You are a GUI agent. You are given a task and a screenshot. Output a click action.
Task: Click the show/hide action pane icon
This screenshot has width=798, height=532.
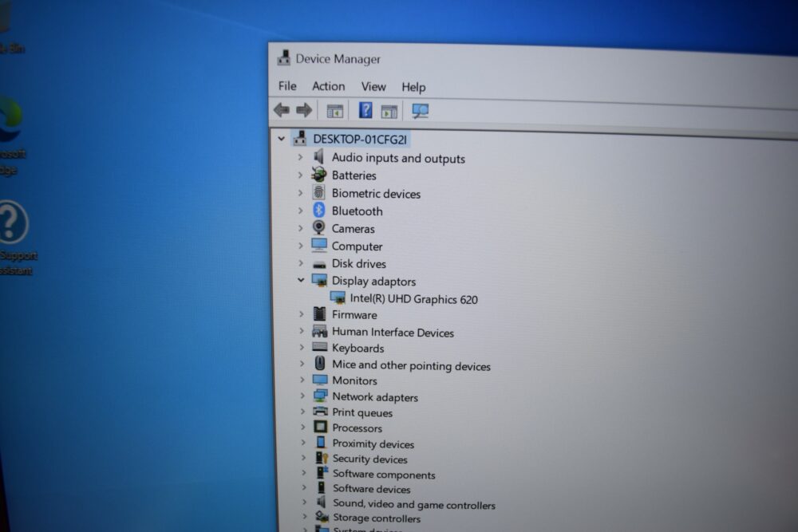point(389,111)
